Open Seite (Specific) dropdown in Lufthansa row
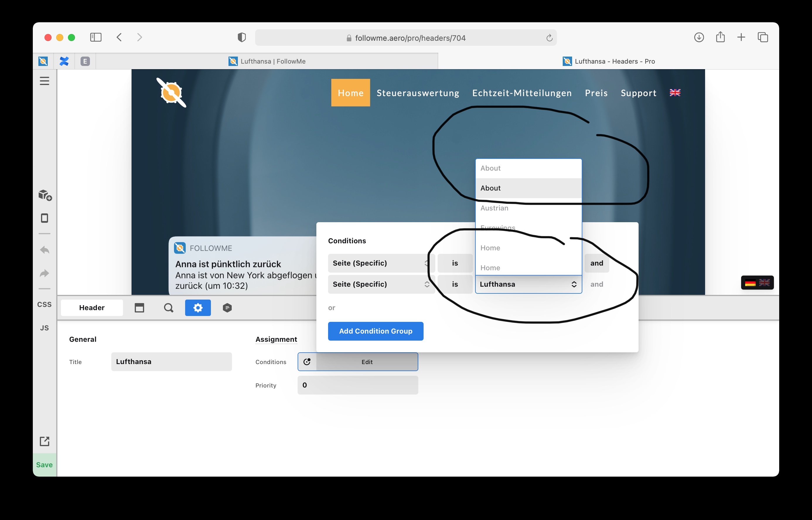This screenshot has height=520, width=812. pyautogui.click(x=381, y=284)
